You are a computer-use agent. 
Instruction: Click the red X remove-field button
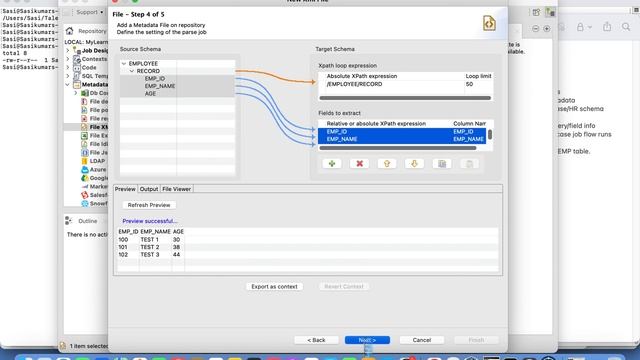coord(359,164)
